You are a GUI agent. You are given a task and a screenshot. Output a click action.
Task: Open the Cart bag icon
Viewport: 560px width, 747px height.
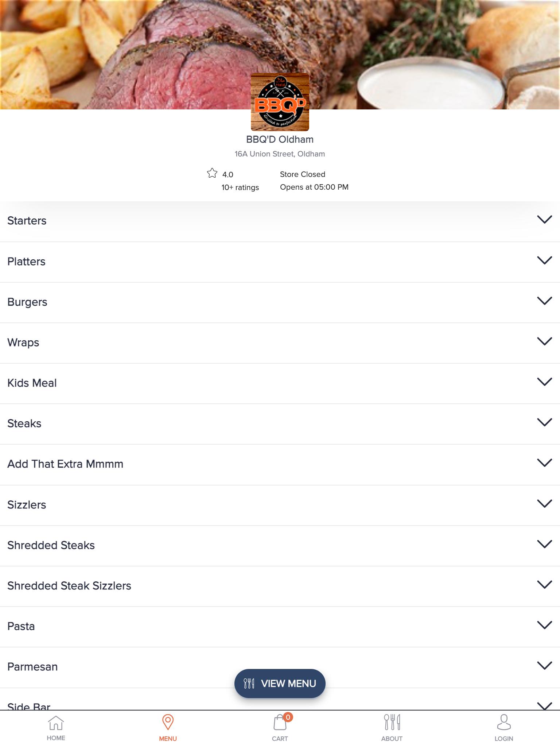(x=280, y=723)
